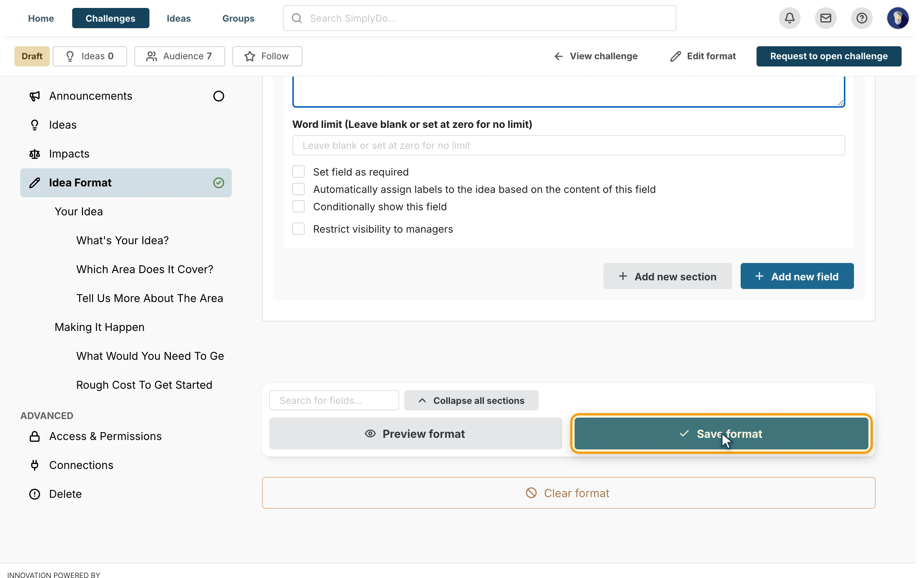The image size is (924, 578).
Task: Click the Announcements megaphone icon
Action: 34,96
